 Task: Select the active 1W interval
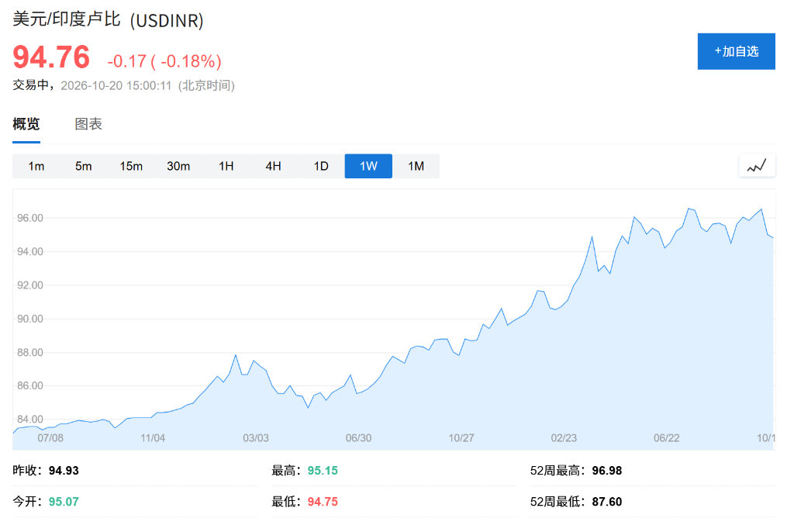pos(368,166)
